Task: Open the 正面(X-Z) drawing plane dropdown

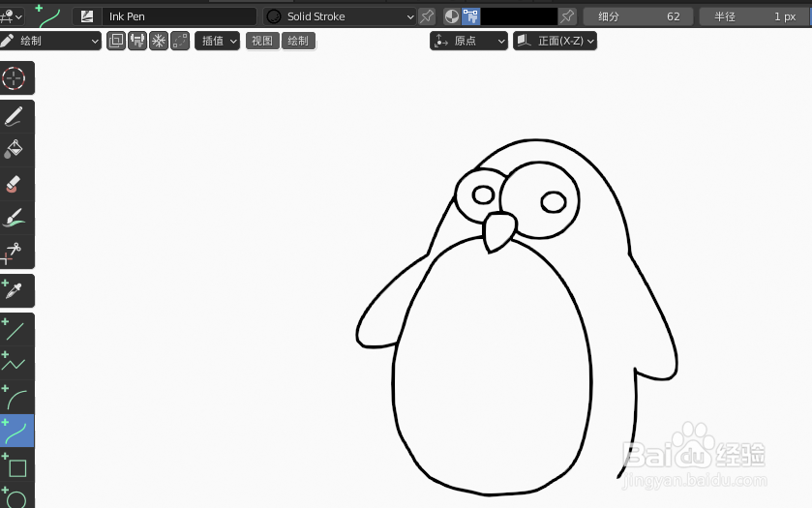Action: tap(555, 41)
